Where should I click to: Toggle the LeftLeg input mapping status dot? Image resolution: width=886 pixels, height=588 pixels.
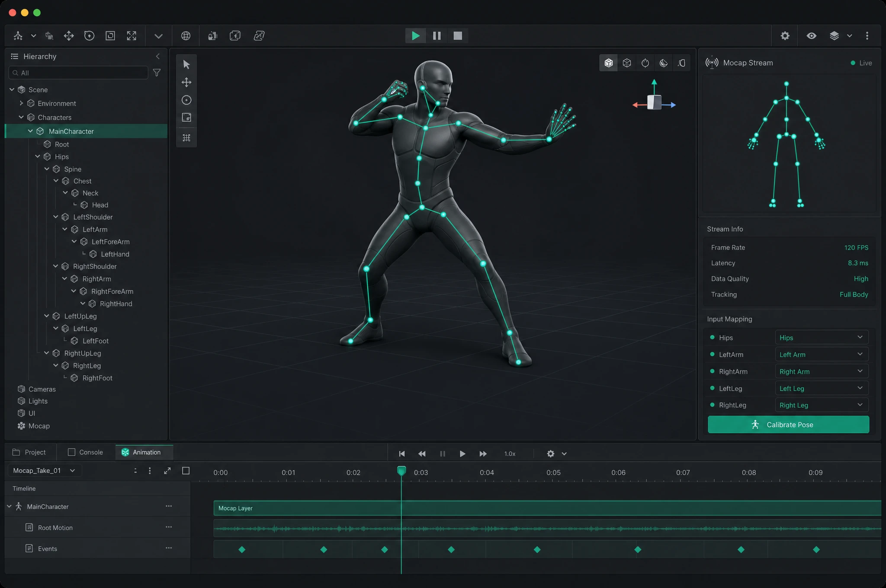point(712,388)
